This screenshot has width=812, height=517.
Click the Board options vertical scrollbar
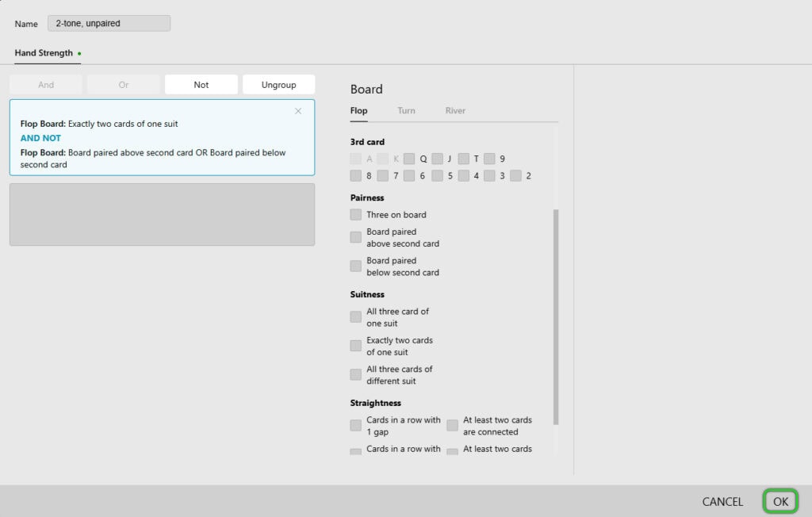(555, 317)
